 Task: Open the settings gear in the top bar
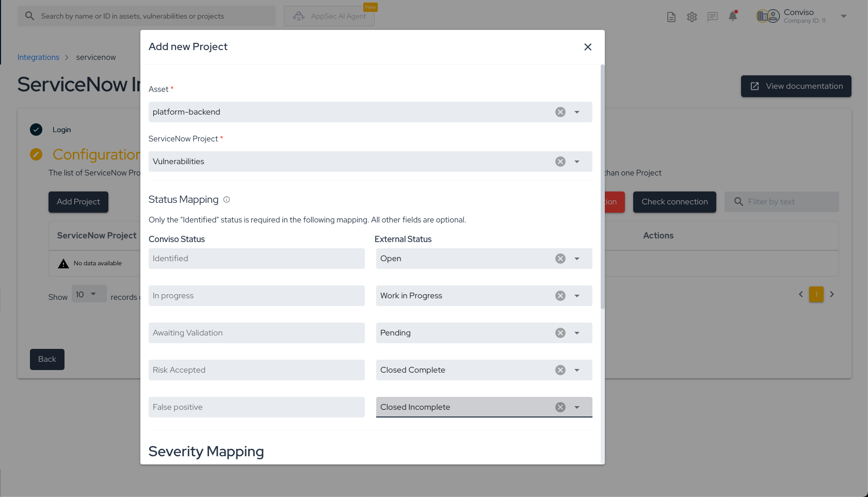point(692,16)
